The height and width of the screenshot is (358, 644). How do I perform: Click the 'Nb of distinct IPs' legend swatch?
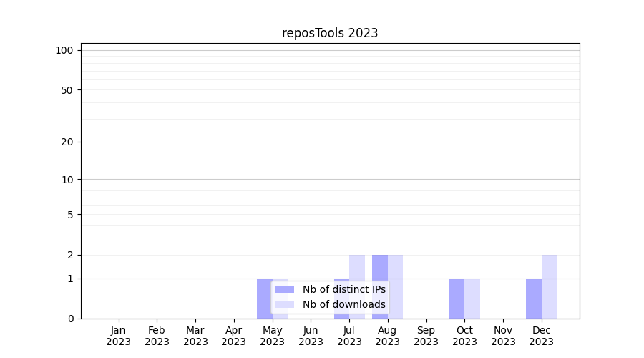coord(284,289)
